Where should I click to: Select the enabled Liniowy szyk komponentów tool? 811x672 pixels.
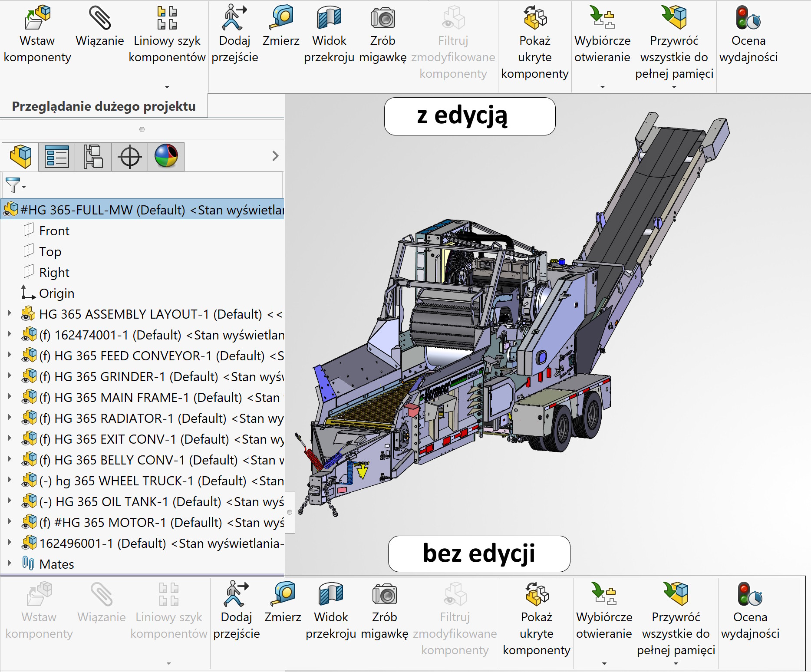click(167, 18)
